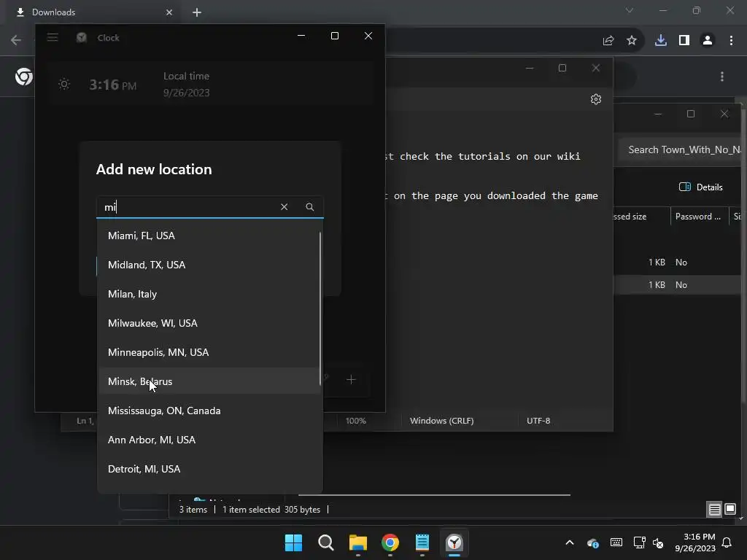Switch Explorer to details list view icon
This screenshot has width=747, height=560.
click(x=715, y=510)
